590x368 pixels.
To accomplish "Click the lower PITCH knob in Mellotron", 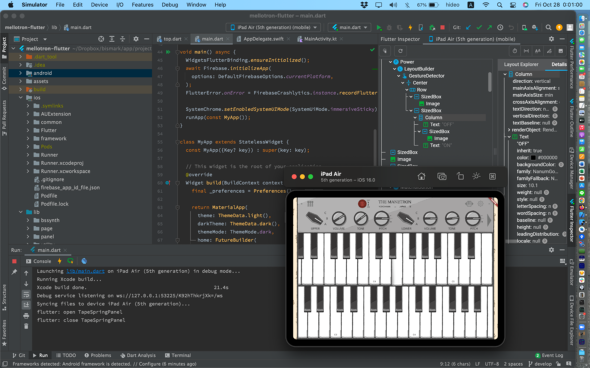I will pyautogui.click(x=473, y=218).
